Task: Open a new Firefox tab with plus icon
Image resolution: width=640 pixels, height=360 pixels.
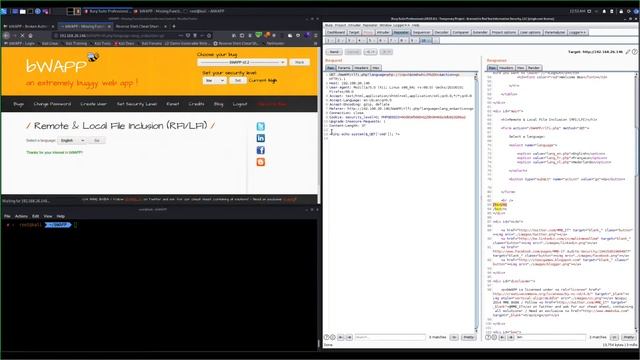Action: [x=174, y=26]
